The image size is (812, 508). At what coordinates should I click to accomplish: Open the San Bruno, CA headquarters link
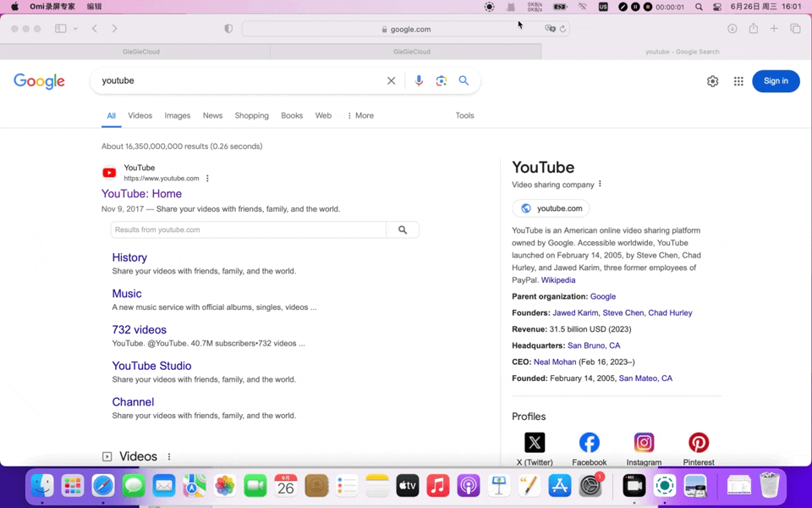click(x=594, y=345)
